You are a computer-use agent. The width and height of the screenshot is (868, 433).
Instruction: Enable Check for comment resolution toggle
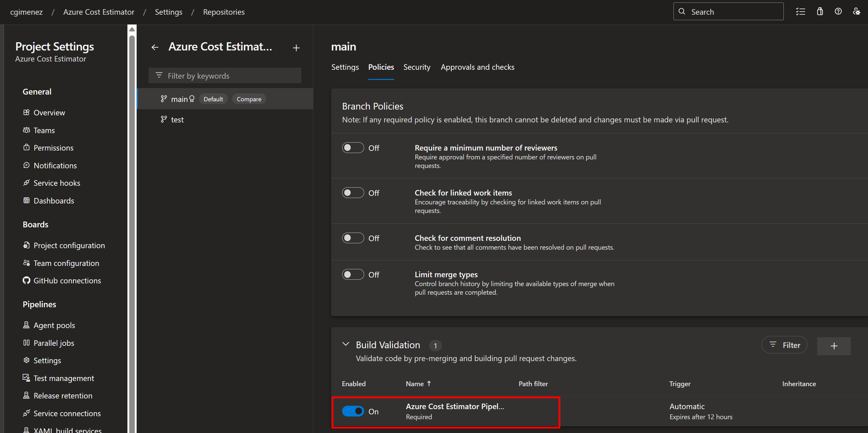(353, 238)
